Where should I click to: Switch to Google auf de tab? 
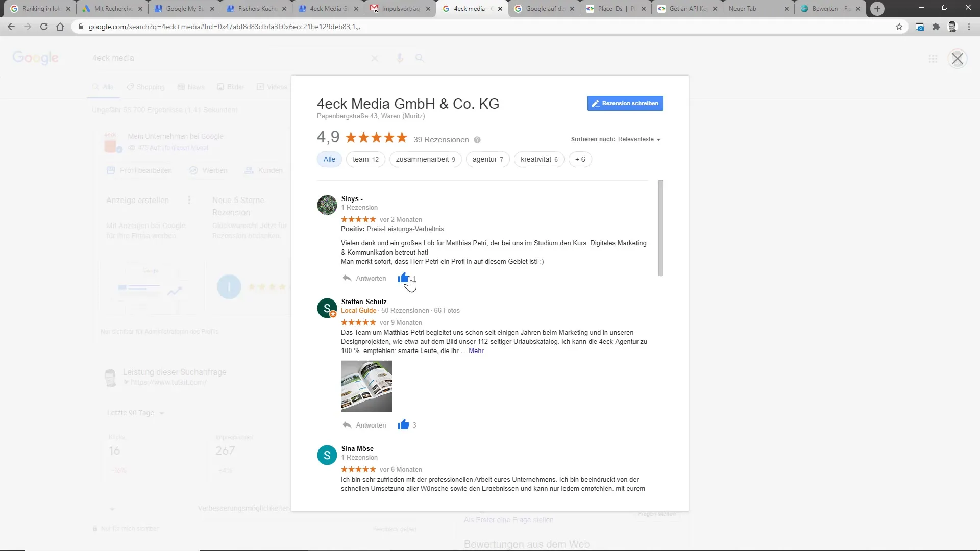[x=545, y=9]
